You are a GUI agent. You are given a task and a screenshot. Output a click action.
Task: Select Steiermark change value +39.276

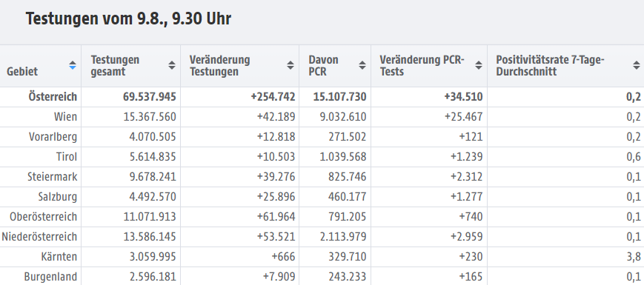(x=276, y=177)
